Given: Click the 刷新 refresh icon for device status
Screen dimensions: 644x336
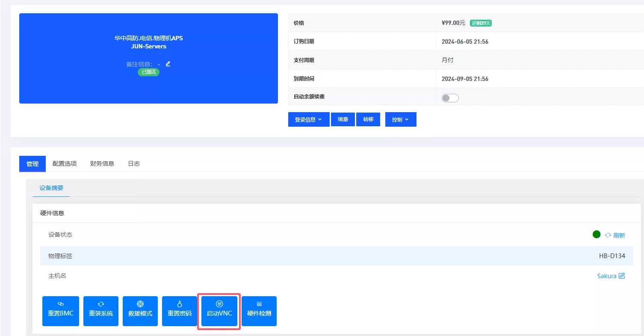Looking at the screenshot, I should (615, 235).
